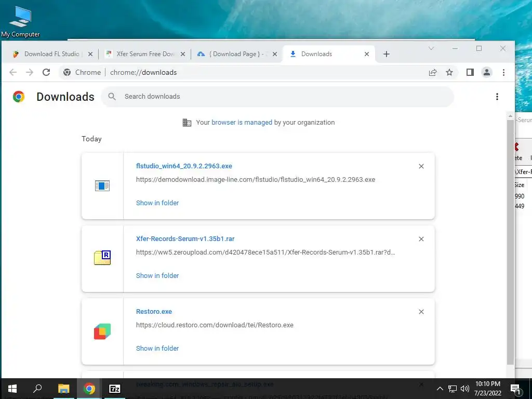This screenshot has width=532, height=399.
Task: Open the notification center icon
Action: coord(516,389)
